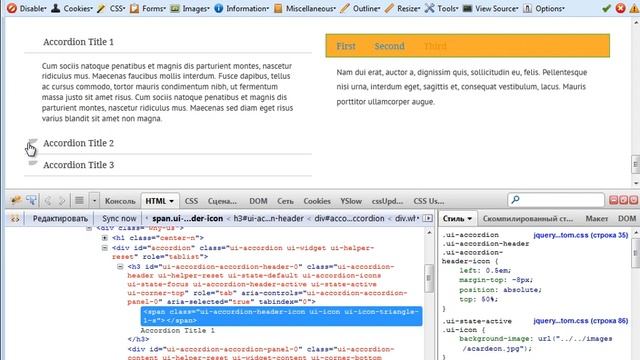This screenshot has width=640, height=360.
Task: Open the HTML tab dropdown arrow
Action: [171, 201]
